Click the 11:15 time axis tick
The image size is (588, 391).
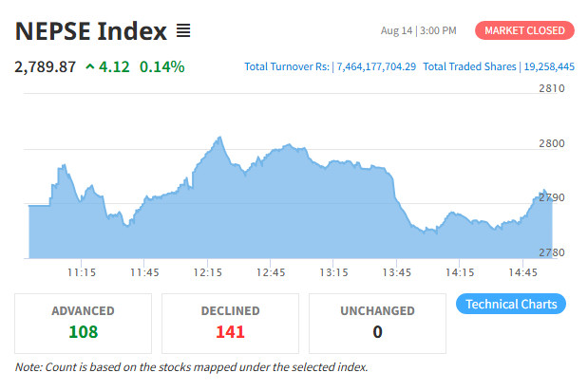point(82,272)
